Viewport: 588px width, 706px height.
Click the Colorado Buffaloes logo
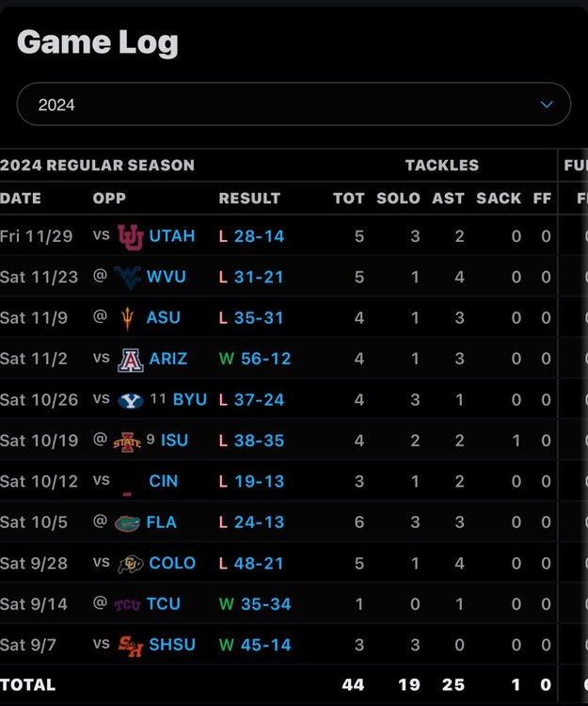(x=131, y=563)
